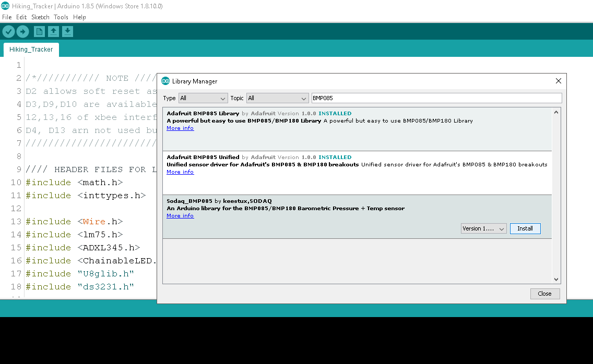Click the Save sketch down-arrow icon
593x364 pixels.
(x=67, y=32)
